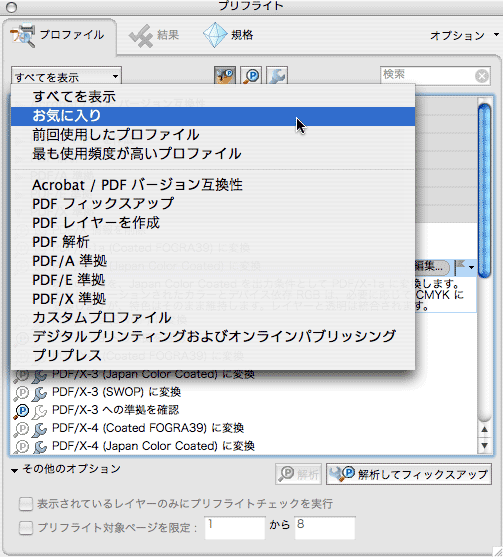Open the 結果 tab
Viewport: 503px width, 557px height.
click(153, 36)
